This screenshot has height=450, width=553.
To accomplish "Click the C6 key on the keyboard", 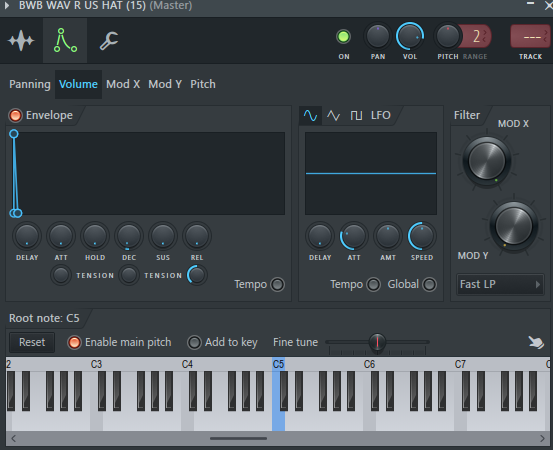I will [369, 421].
